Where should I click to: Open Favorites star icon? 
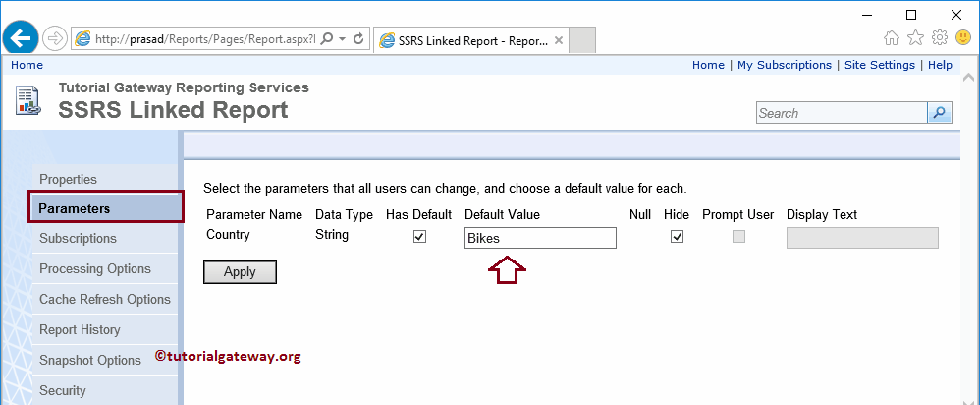[x=915, y=38]
